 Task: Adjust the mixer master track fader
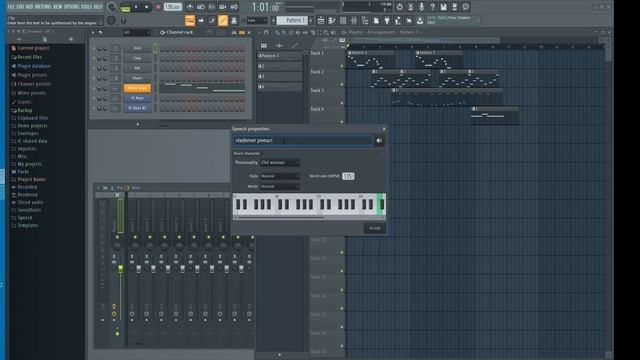coord(121,269)
